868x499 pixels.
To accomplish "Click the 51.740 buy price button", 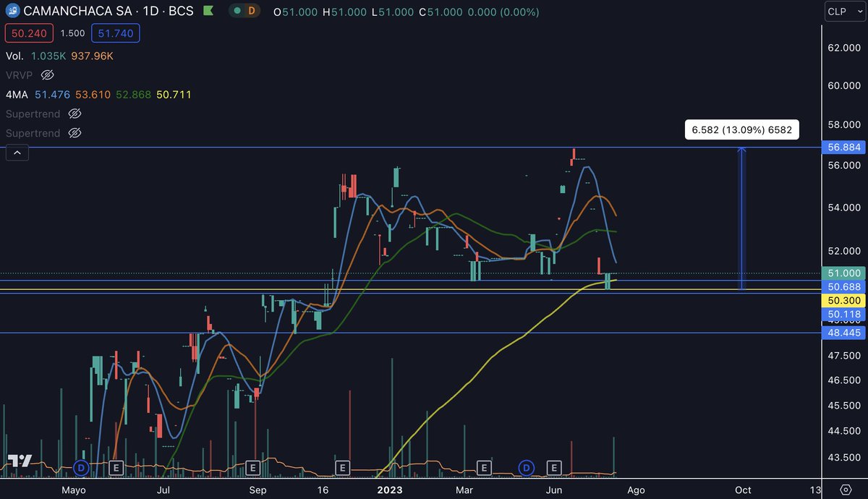I will (117, 33).
